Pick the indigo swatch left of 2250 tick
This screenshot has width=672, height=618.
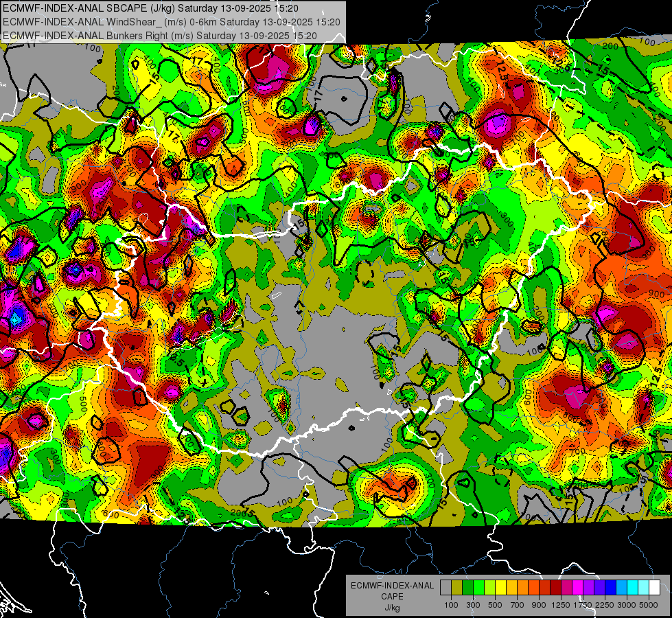(599, 587)
